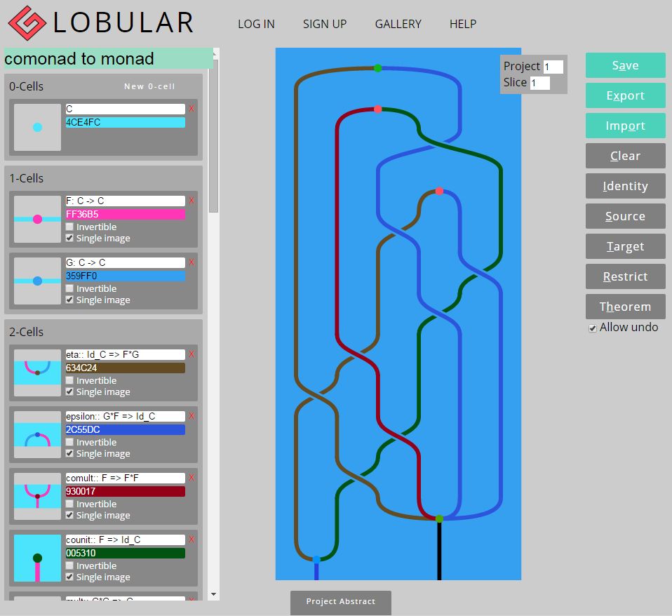Uncheck Single image for G 1-cell
This screenshot has width=672, height=616.
(69, 300)
